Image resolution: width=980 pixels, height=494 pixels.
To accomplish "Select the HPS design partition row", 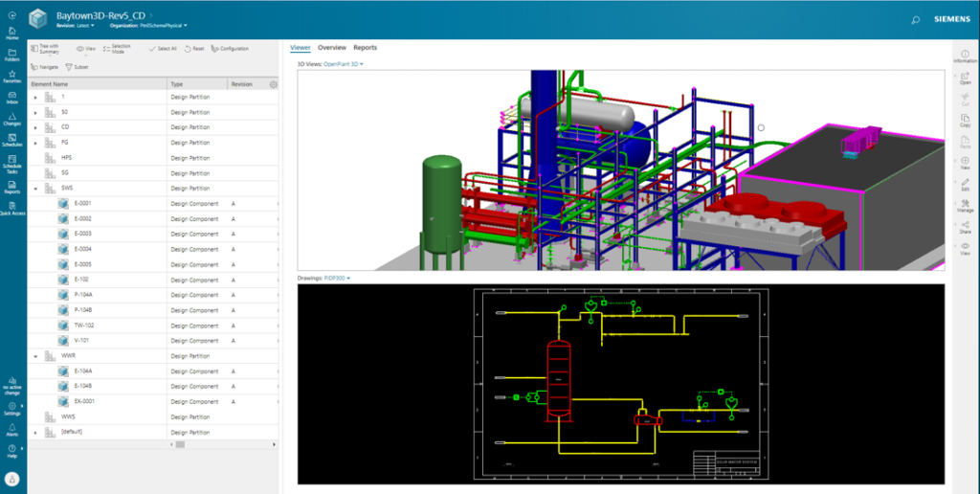I will pos(153,158).
